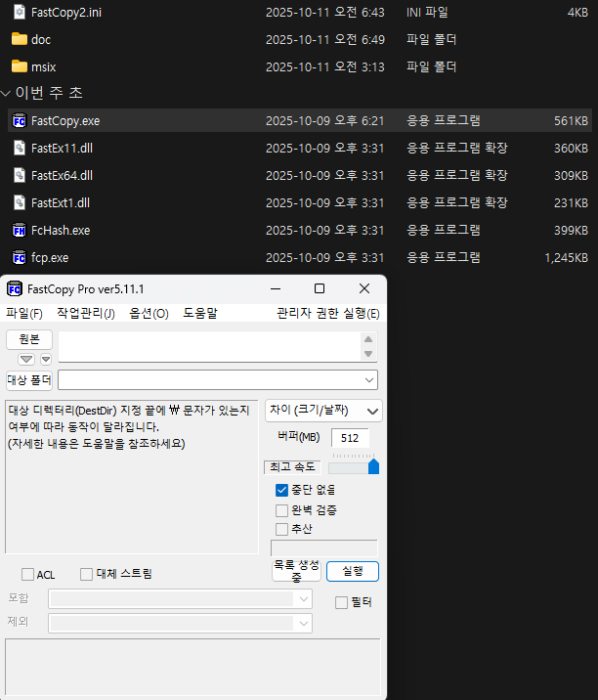Click the 561KB size of FastCopy.exe
This screenshot has width=598, height=700.
point(572,121)
